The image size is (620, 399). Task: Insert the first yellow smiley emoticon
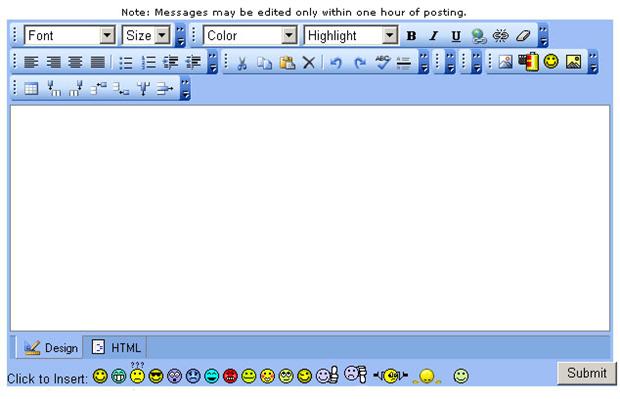coord(100,376)
